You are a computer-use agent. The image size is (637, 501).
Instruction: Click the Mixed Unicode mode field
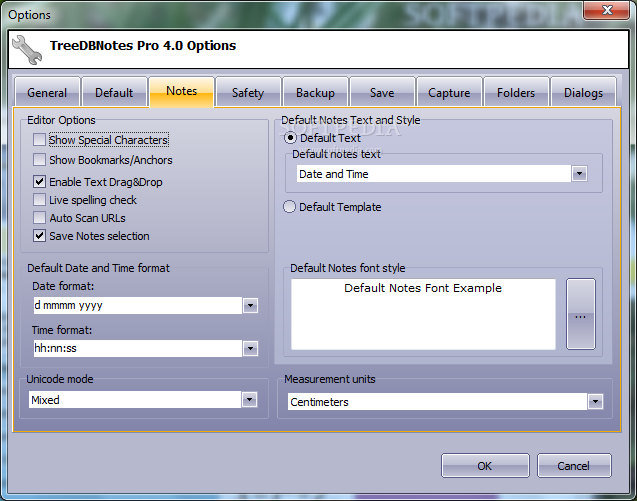tap(135, 400)
